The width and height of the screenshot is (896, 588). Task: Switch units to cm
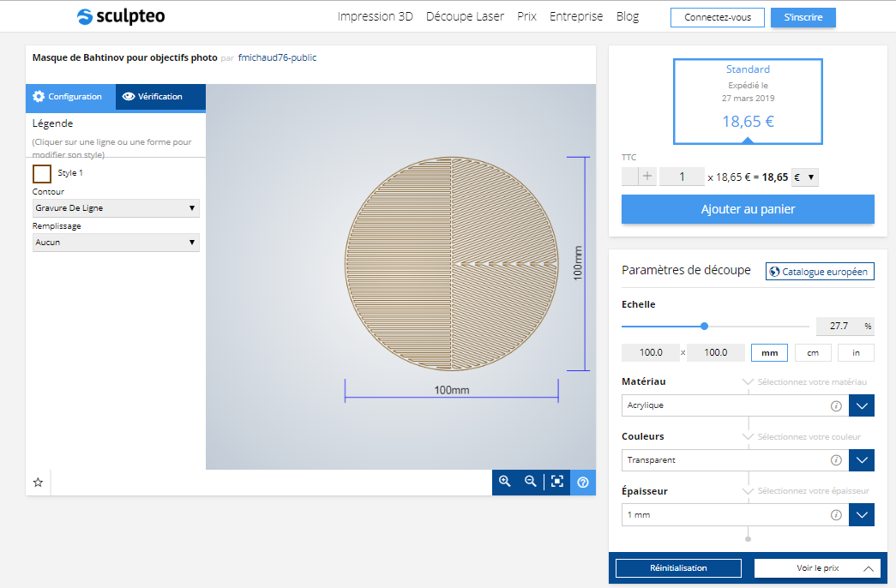pos(813,352)
